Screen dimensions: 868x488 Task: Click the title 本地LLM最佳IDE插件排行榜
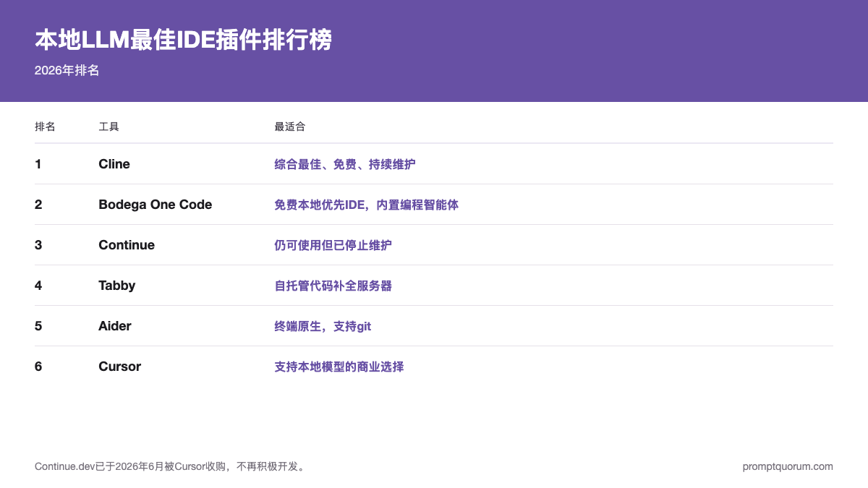pyautogui.click(x=183, y=40)
